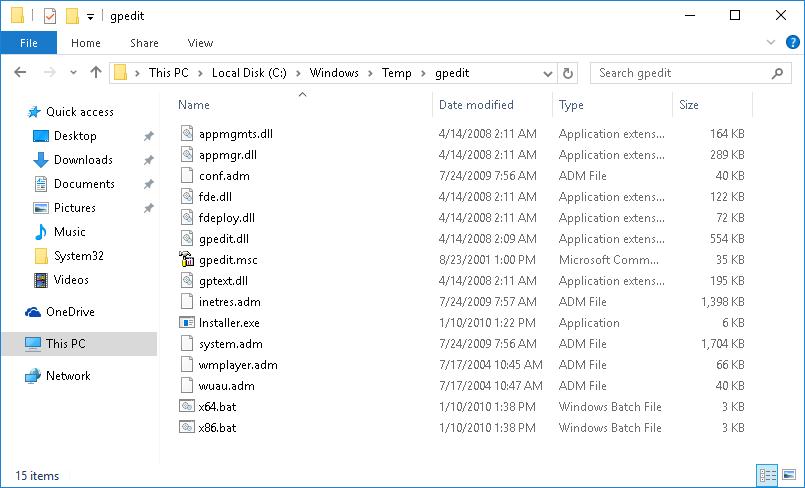Select This PC in the navigation pane
Viewport: 805px width, 488px height.
[x=79, y=344]
